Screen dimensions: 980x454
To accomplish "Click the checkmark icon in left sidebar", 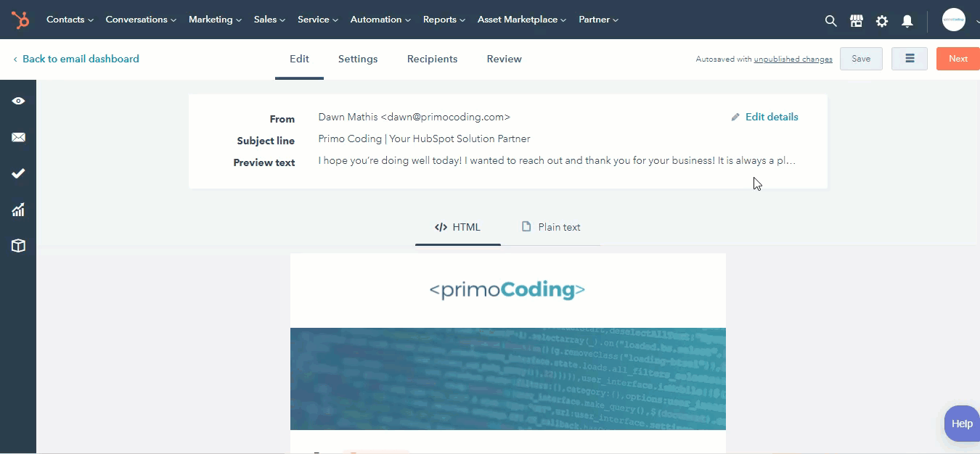I will pyautogui.click(x=18, y=173).
